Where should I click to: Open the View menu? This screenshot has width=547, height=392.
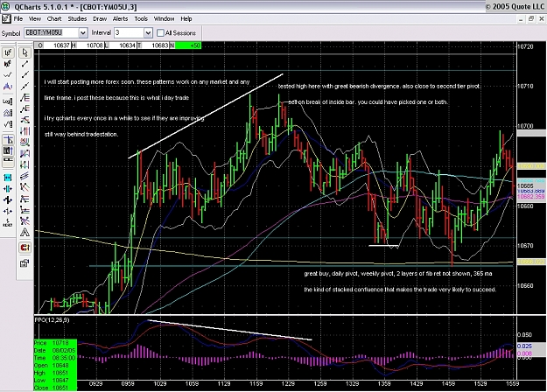(x=34, y=19)
